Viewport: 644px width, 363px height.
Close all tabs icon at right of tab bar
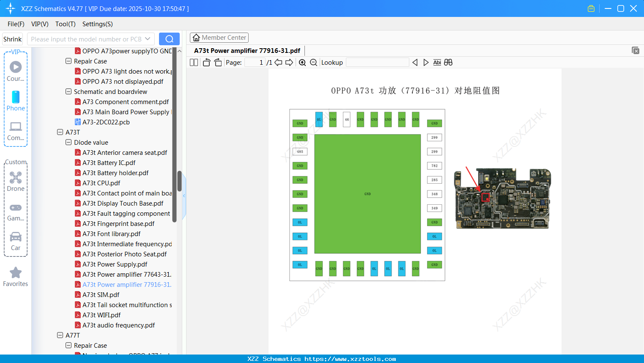[x=636, y=50]
